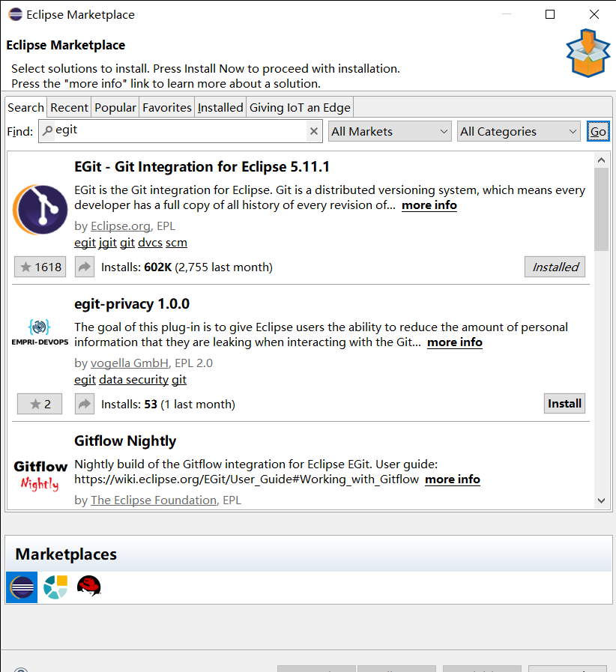Click the dvcs tag link

point(150,243)
